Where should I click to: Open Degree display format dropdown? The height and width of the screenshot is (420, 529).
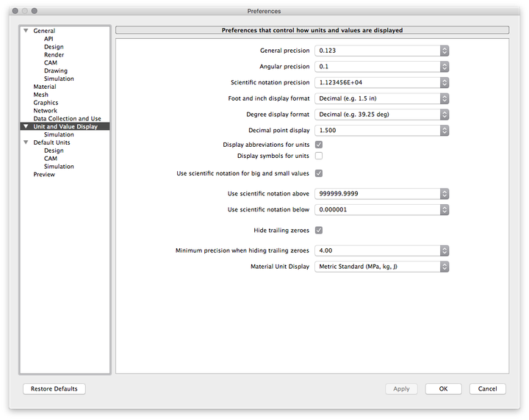pyautogui.click(x=381, y=115)
